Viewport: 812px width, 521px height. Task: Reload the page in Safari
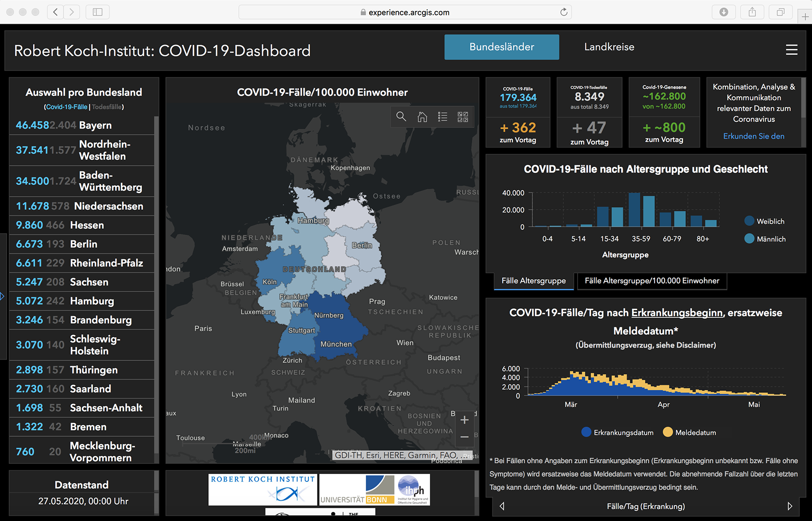tap(564, 12)
